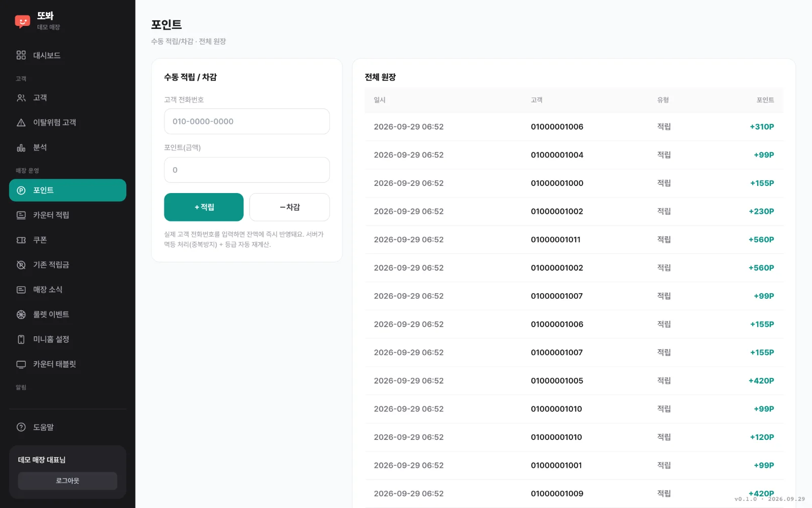
Task: Click the +120P point value
Action: (x=762, y=437)
